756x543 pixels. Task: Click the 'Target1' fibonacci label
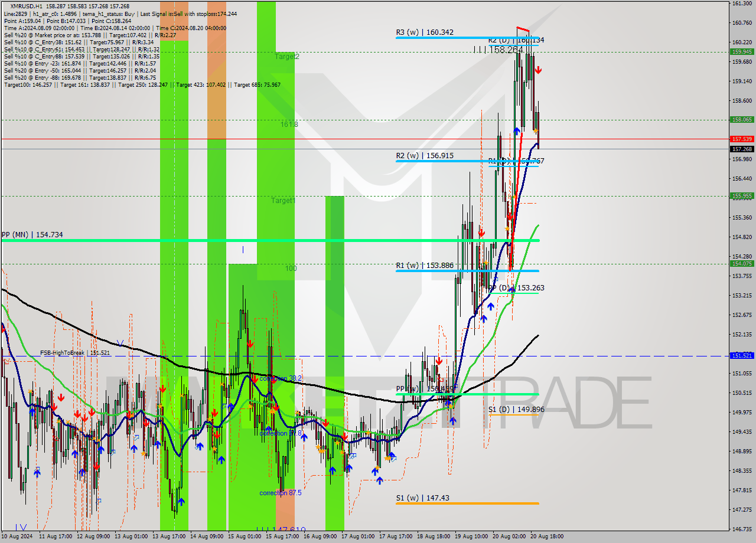pos(283,201)
